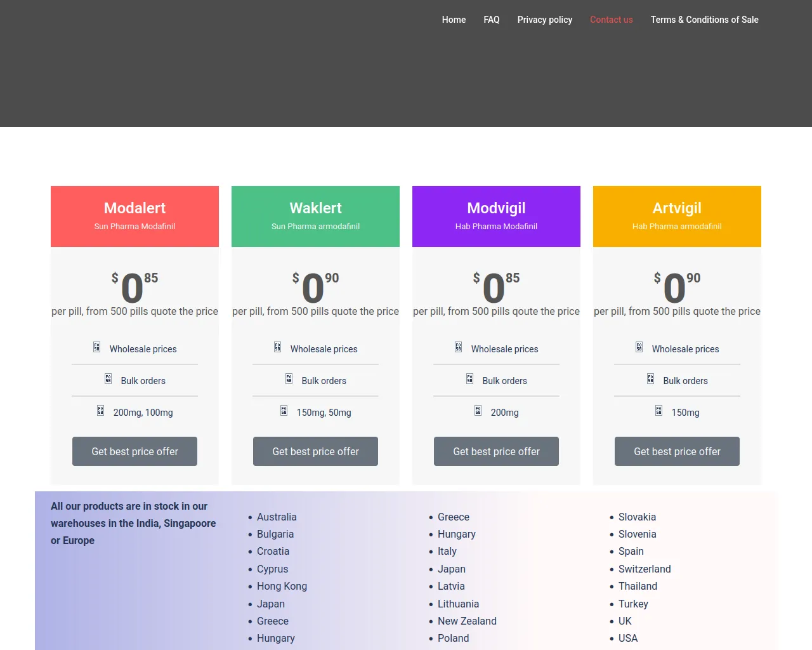This screenshot has height=650, width=812.
Task: Click 'Sun Pharma Modafinil' subtitle
Action: point(134,227)
